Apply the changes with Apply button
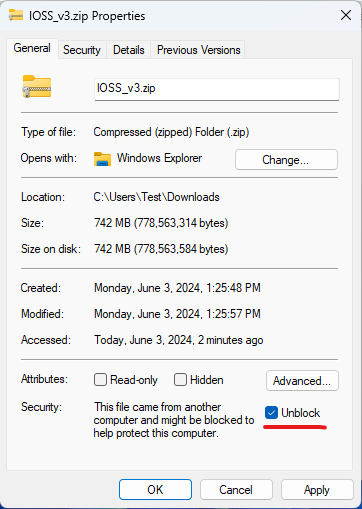 [x=317, y=490]
